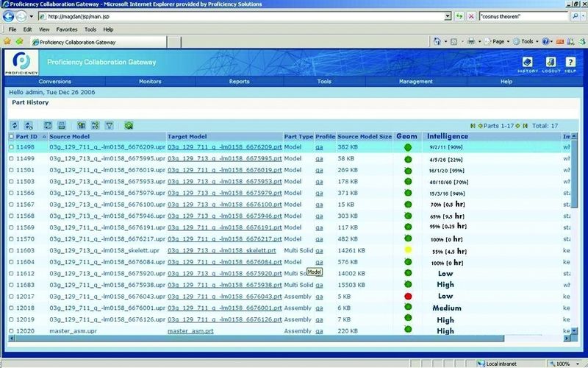This screenshot has height=368, width=588.
Task: Open the Management menu
Action: pos(415,82)
